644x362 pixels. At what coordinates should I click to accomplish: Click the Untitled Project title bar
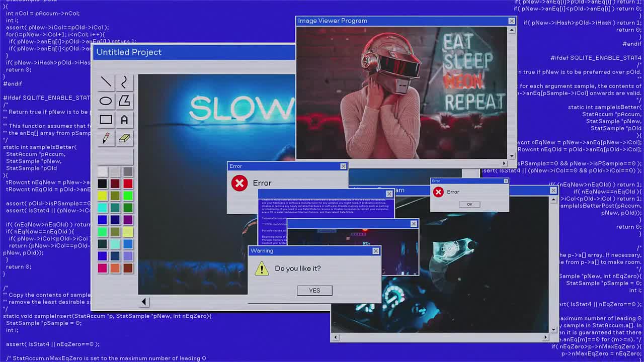pos(194,52)
